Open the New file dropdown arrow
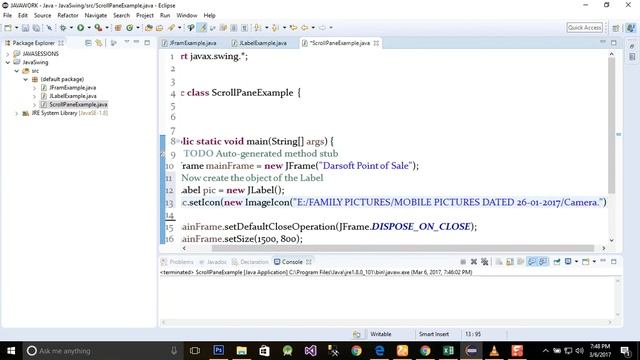The width and height of the screenshot is (640, 360). [x=16, y=28]
